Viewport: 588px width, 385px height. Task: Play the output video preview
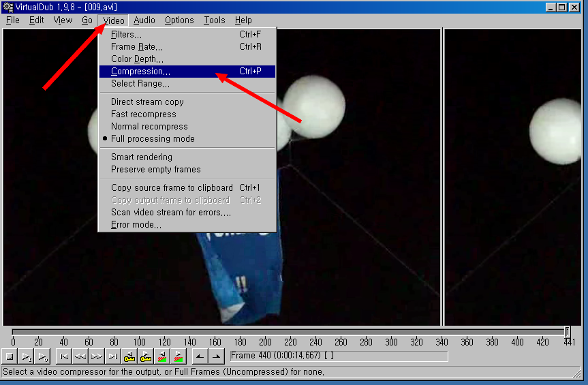tap(43, 356)
